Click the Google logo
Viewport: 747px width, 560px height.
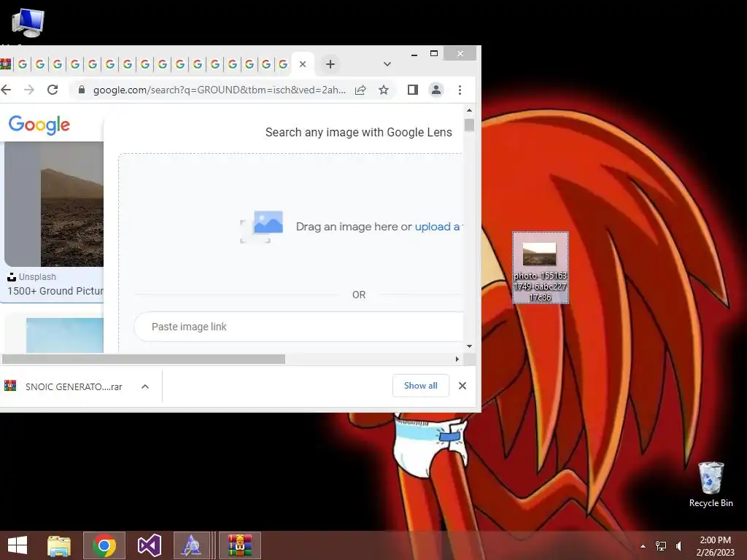click(x=39, y=125)
